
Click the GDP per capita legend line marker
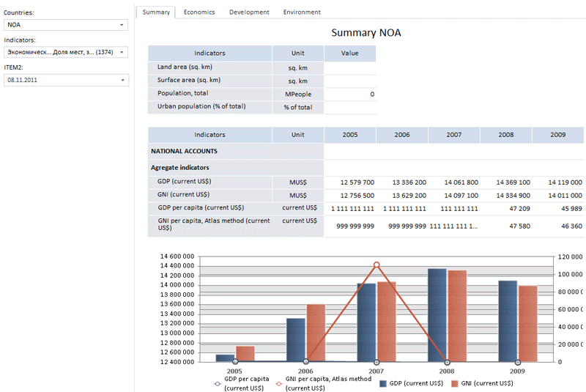click(x=216, y=383)
